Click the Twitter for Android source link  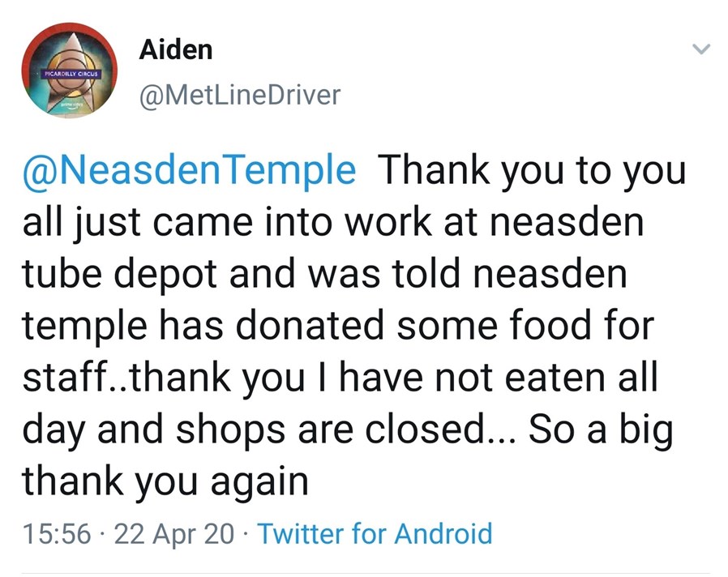[x=375, y=533]
